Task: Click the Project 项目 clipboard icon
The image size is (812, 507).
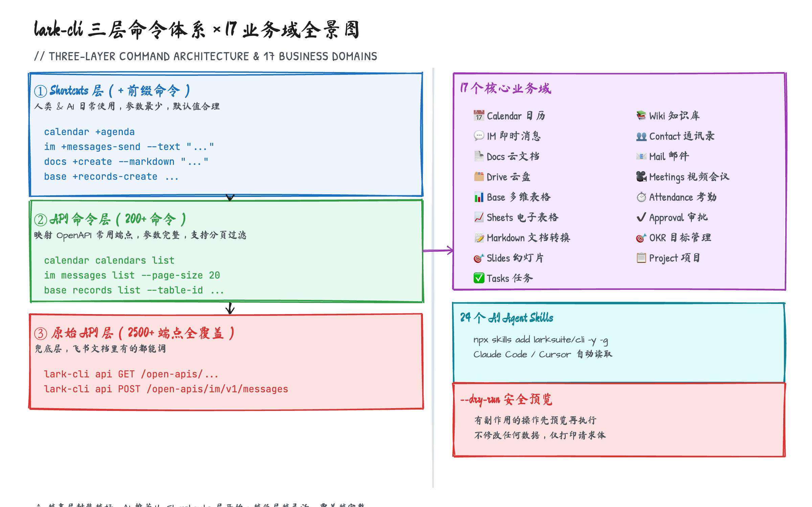Action: tap(641, 258)
